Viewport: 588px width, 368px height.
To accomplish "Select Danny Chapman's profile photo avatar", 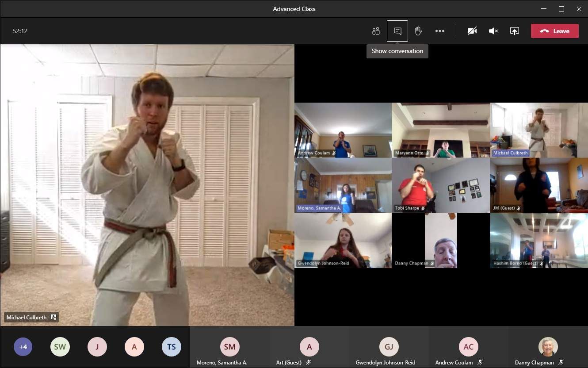I will click(x=548, y=347).
